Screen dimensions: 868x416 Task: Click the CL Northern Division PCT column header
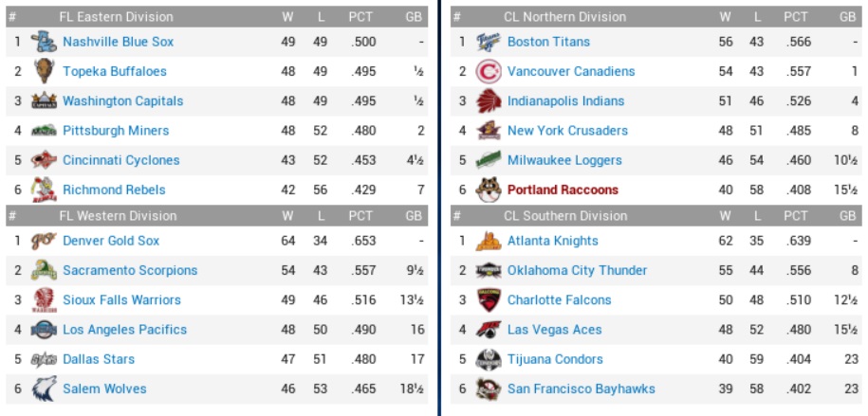796,17
